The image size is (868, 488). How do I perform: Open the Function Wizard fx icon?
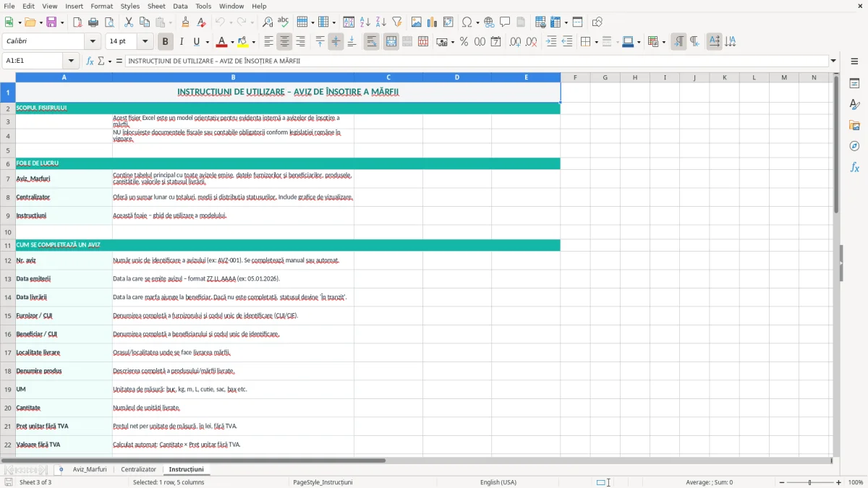[x=90, y=61]
